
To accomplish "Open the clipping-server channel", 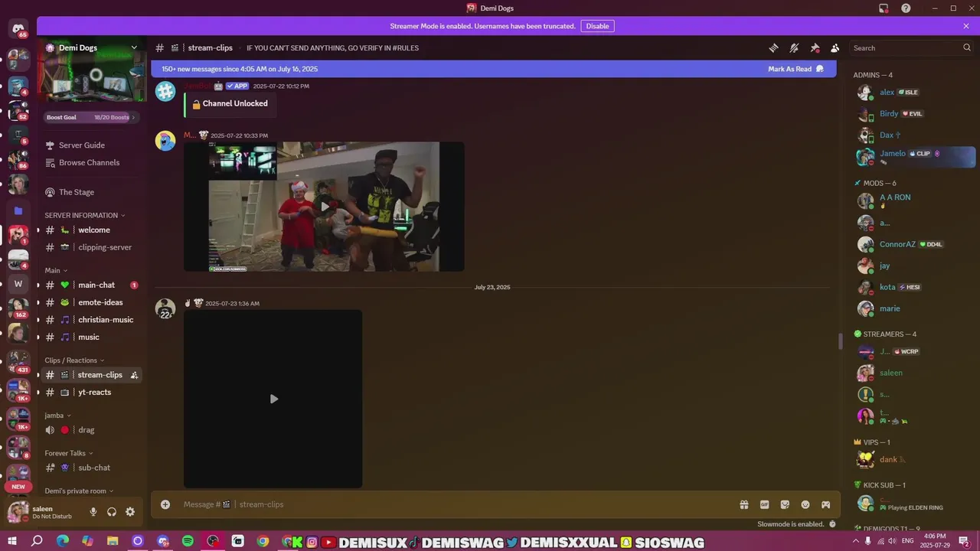I will point(91,247).
